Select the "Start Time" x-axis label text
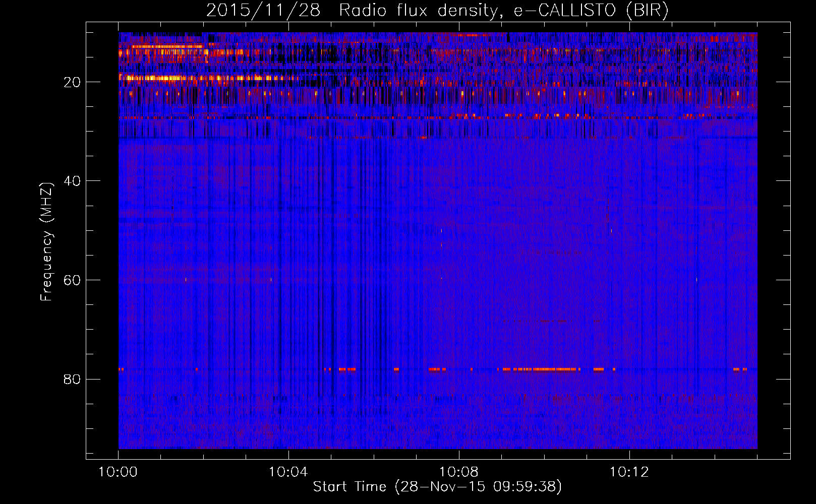 [349, 486]
